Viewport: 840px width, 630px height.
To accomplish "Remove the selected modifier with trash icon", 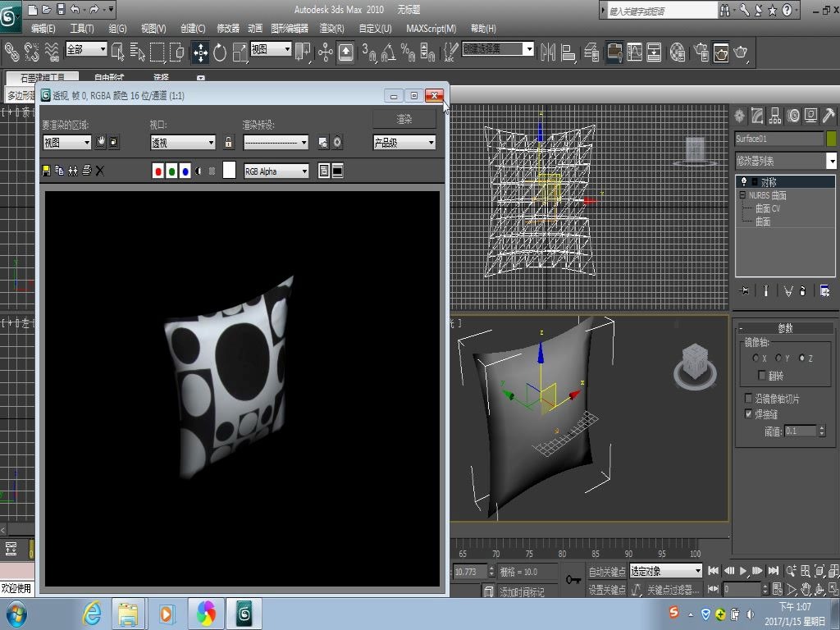I will 802,291.
